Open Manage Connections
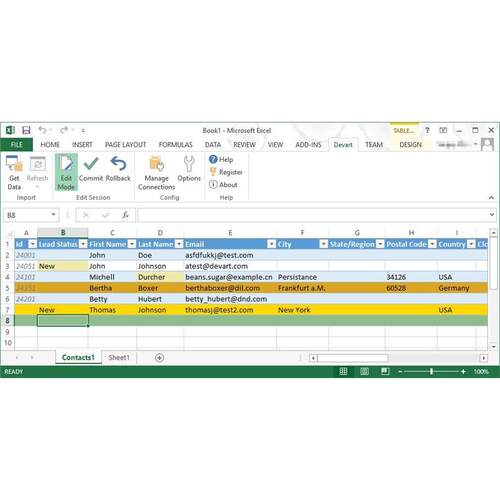 (x=156, y=173)
